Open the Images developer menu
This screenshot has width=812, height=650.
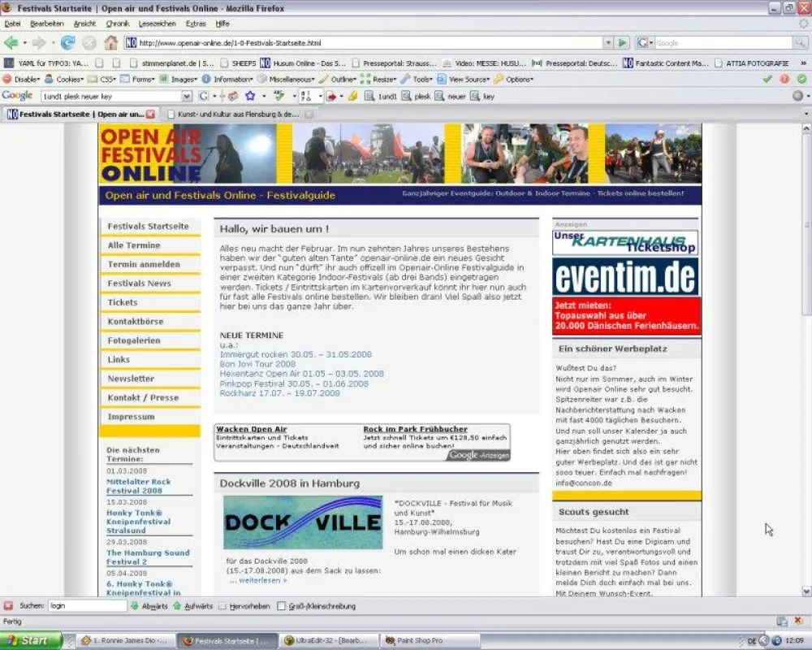click(178, 80)
